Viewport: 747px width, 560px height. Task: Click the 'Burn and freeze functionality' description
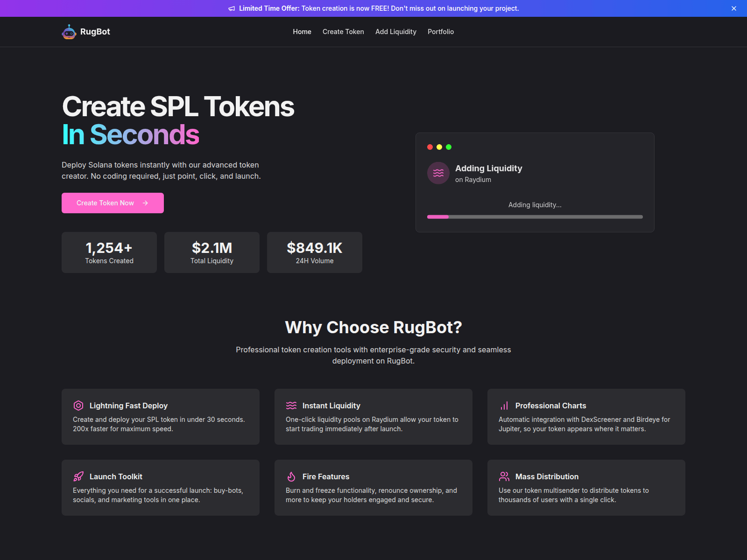click(372, 495)
